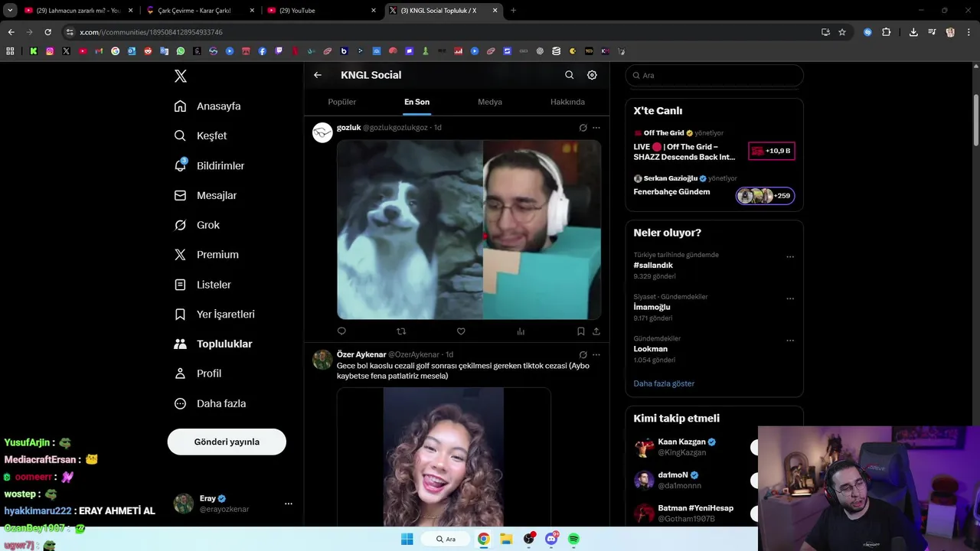Open Bildirimler notifications bell
This screenshot has height=551, width=980.
tap(209, 165)
